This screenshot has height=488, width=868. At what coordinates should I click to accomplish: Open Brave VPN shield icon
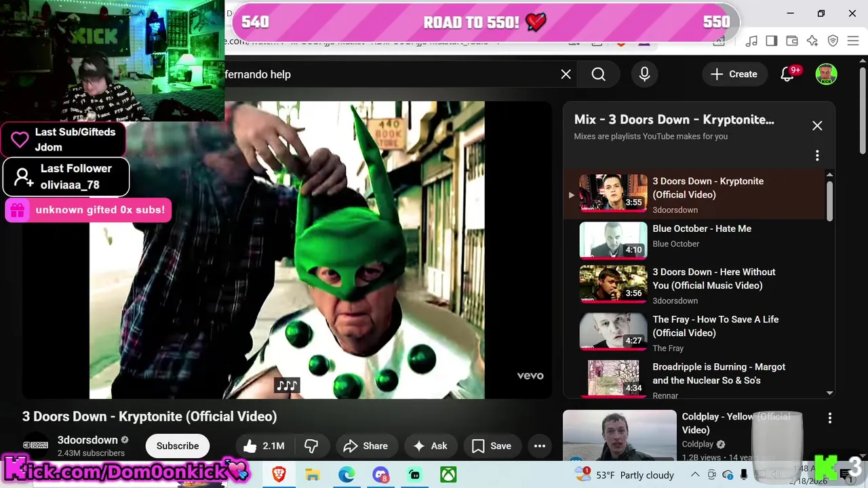coord(833,41)
